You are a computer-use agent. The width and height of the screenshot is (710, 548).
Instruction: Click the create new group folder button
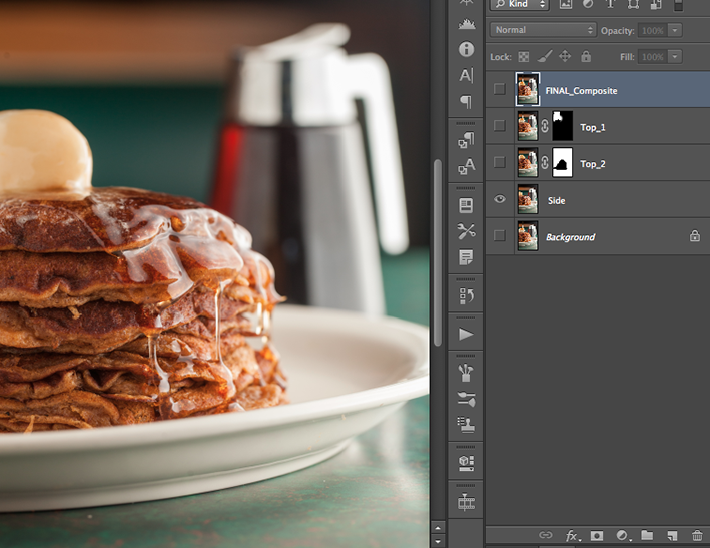(646, 536)
